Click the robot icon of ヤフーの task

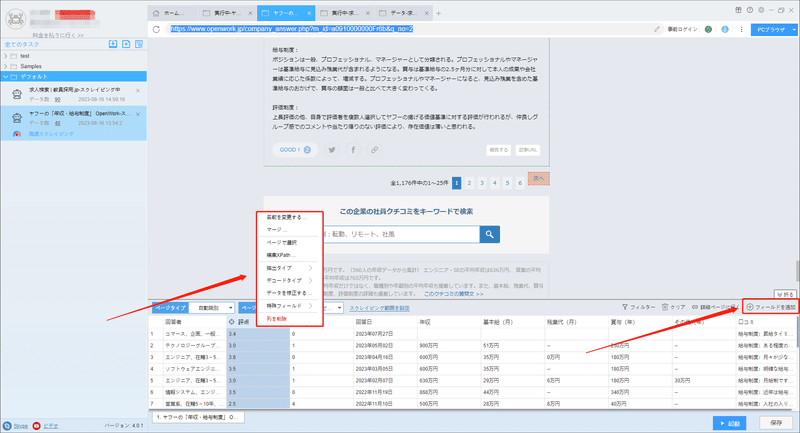(17, 118)
